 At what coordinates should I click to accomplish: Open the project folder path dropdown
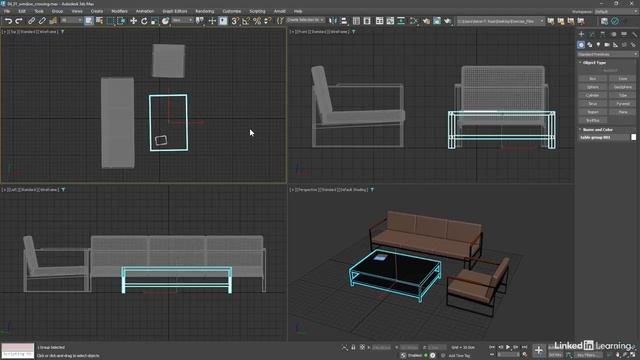[500, 21]
